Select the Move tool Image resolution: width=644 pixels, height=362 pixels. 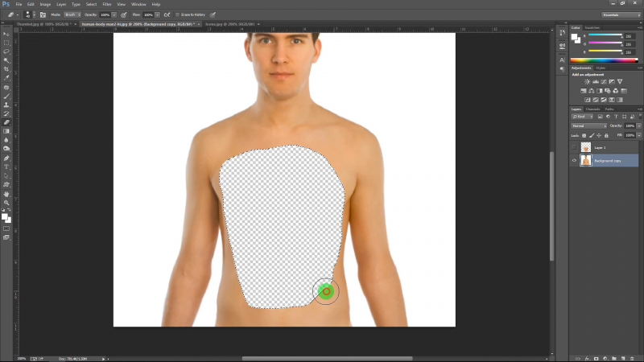click(x=6, y=34)
